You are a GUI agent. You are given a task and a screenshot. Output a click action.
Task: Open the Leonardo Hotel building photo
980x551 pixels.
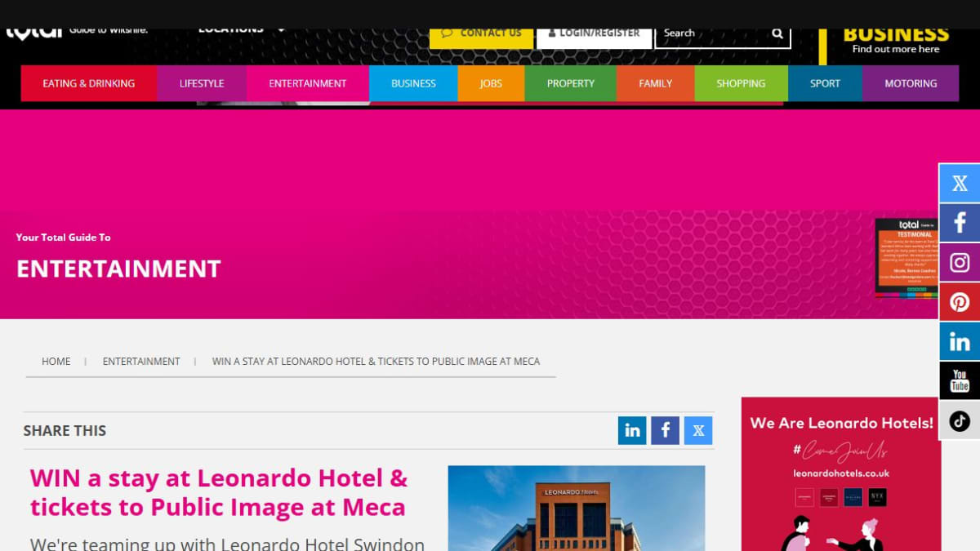pyautogui.click(x=577, y=508)
